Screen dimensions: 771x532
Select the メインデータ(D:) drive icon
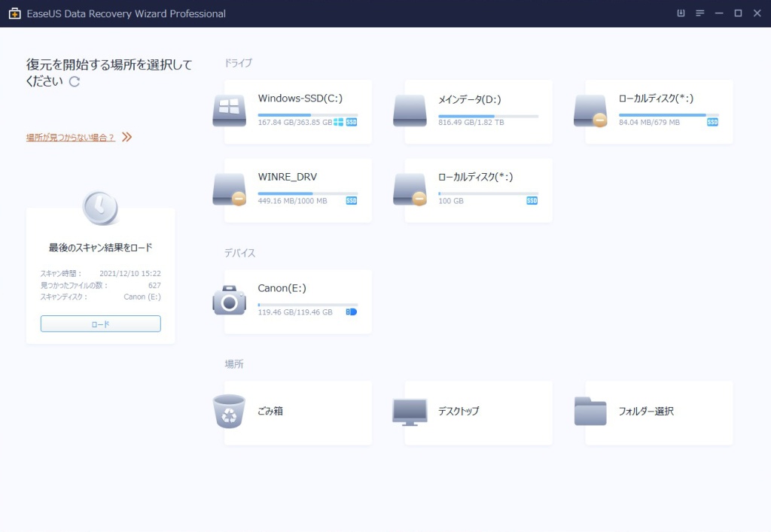point(410,111)
